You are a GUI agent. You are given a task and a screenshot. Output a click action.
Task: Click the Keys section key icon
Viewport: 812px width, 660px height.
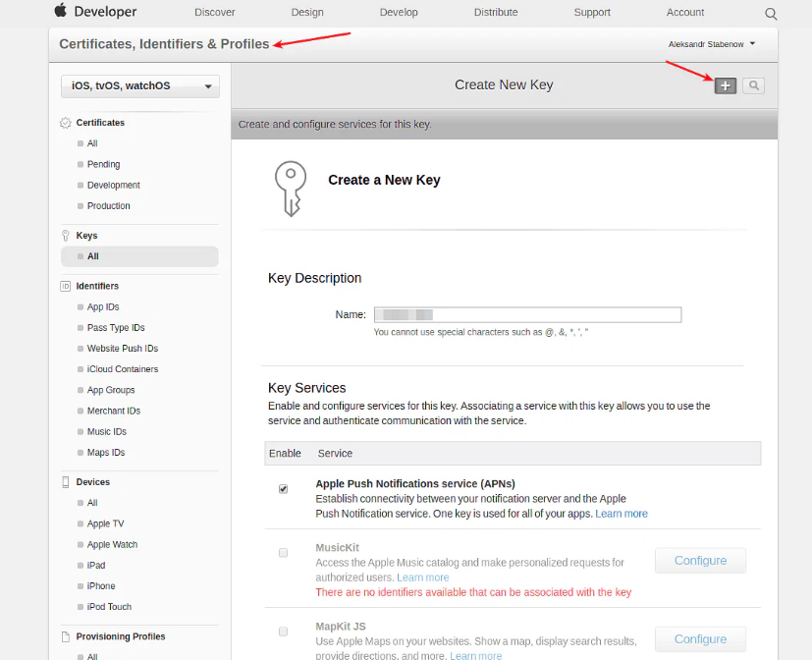click(x=65, y=236)
